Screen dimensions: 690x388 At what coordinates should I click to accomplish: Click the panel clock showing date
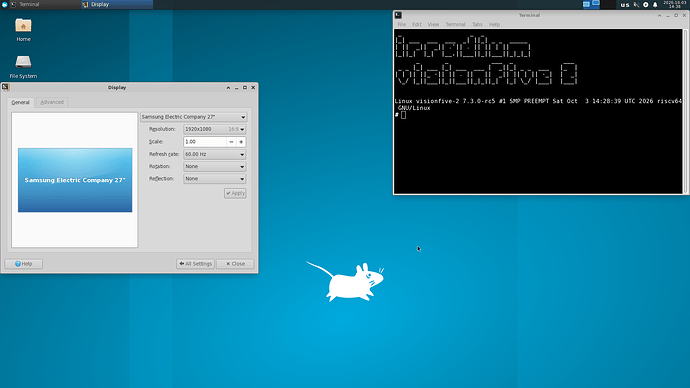[x=675, y=4]
